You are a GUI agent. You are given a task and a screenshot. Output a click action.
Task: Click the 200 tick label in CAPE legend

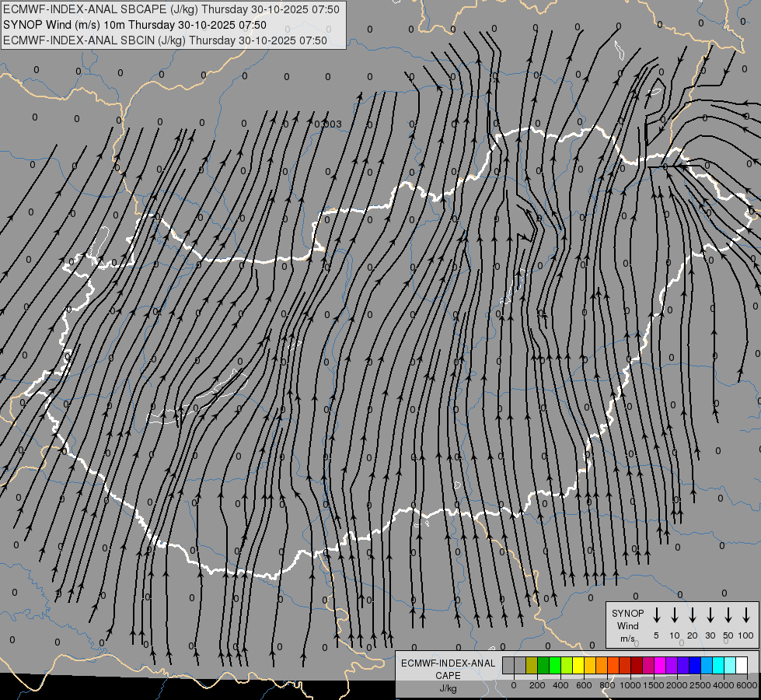pos(537,685)
